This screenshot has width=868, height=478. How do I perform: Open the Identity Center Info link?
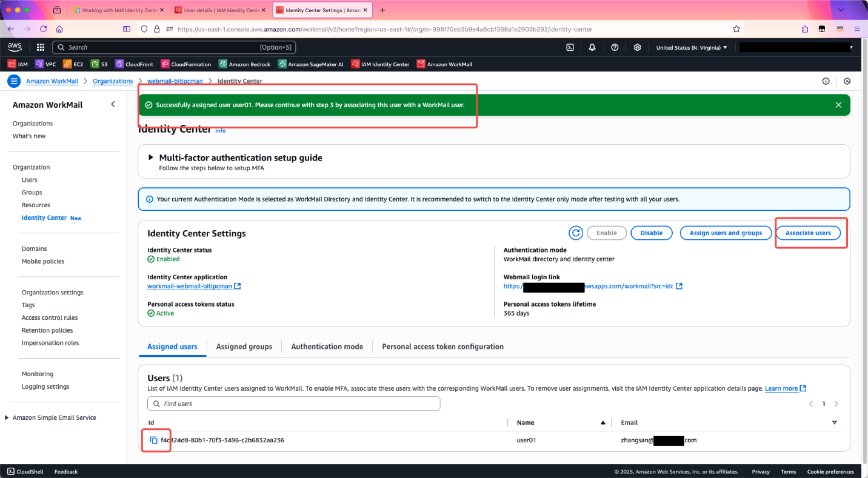pyautogui.click(x=221, y=131)
